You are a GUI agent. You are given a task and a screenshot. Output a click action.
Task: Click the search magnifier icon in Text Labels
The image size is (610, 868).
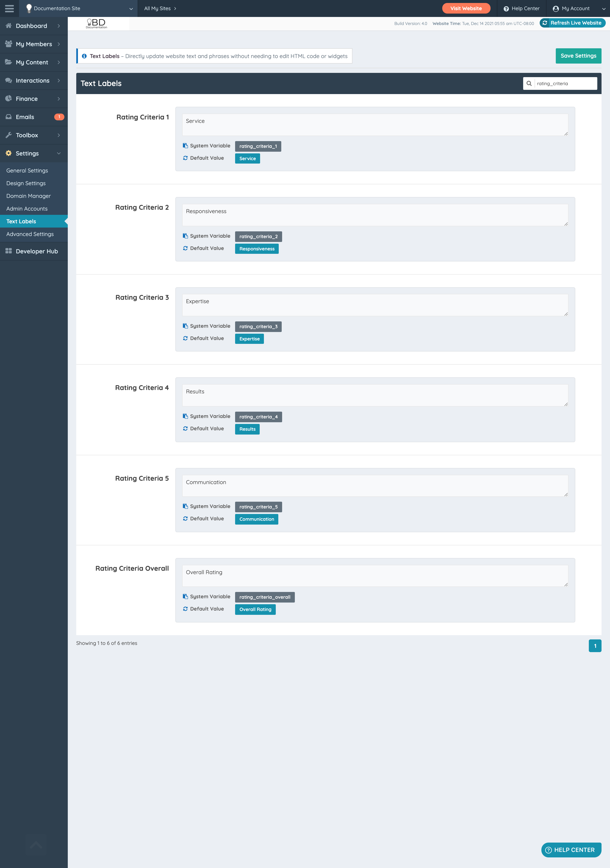point(529,83)
